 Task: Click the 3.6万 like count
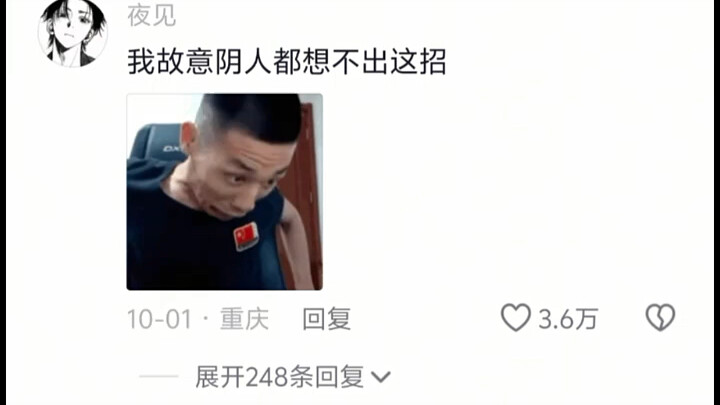(x=568, y=319)
